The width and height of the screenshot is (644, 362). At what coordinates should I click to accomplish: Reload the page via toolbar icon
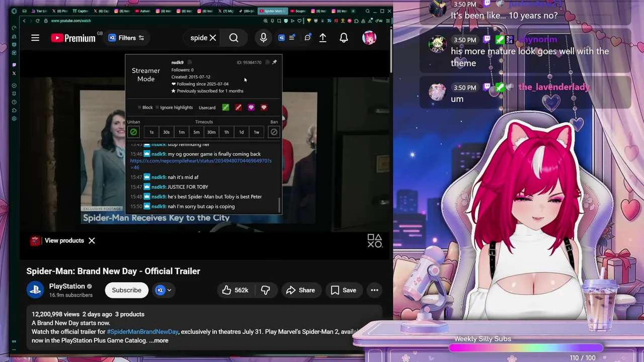pos(37,21)
